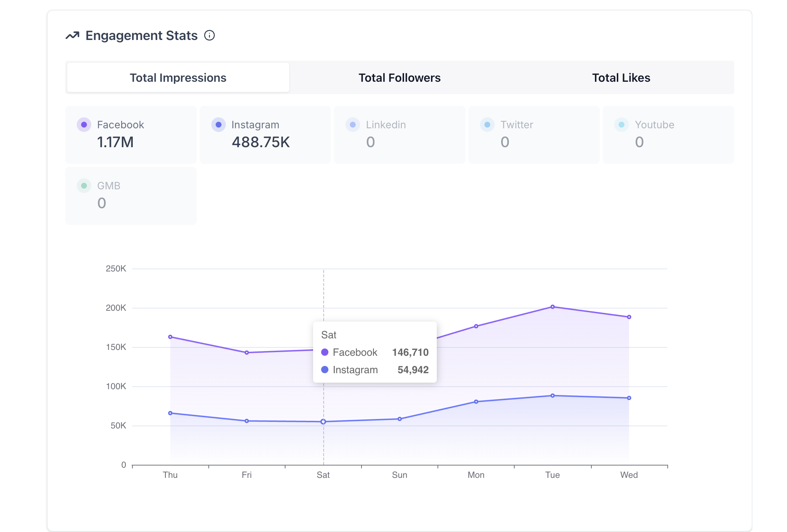Open the Total Likes tab
Screen dimensions: 787x532
[x=621, y=78]
